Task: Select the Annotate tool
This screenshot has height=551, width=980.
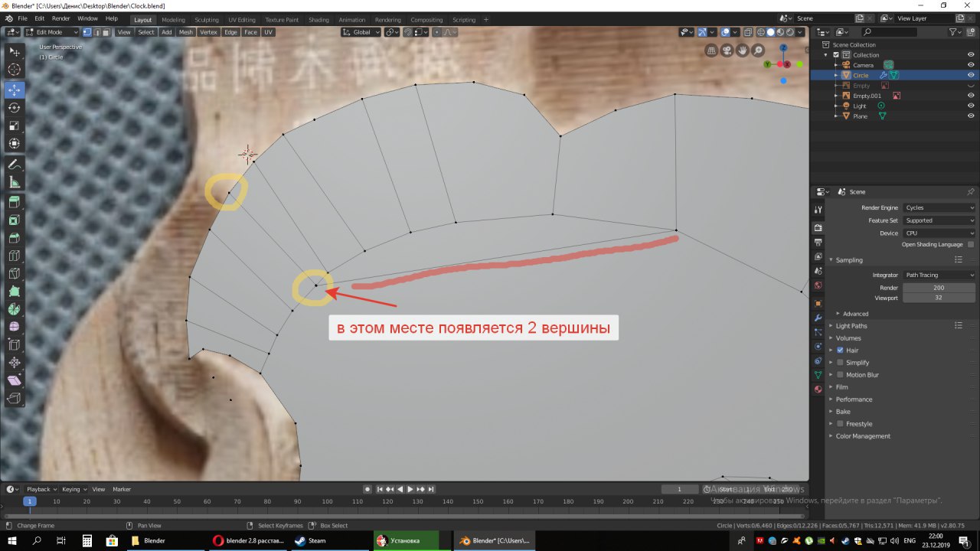Action: point(15,165)
